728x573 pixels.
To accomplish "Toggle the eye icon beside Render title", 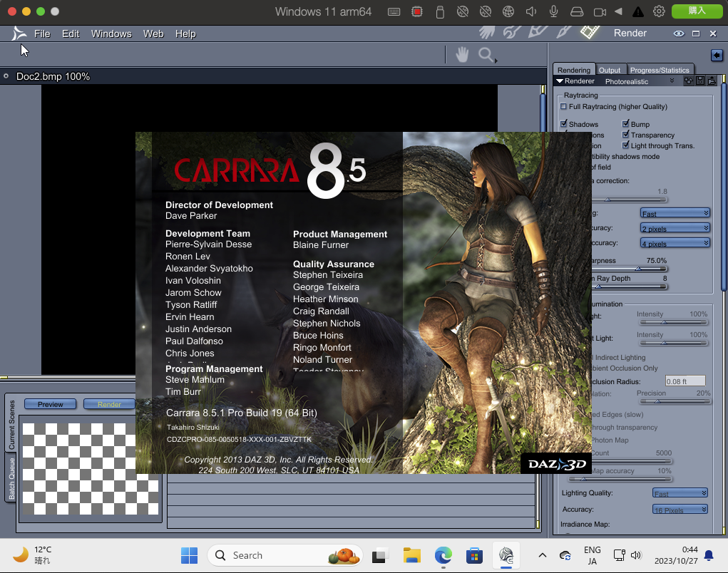I will pyautogui.click(x=679, y=33).
